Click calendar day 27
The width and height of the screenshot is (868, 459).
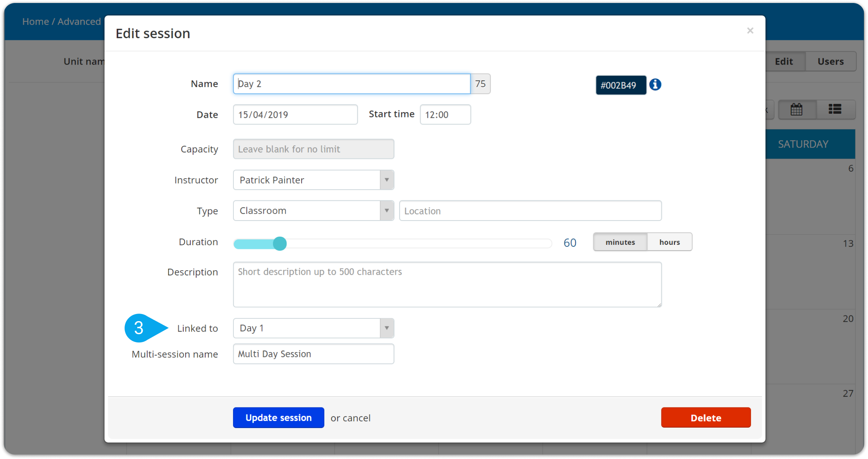(x=848, y=394)
